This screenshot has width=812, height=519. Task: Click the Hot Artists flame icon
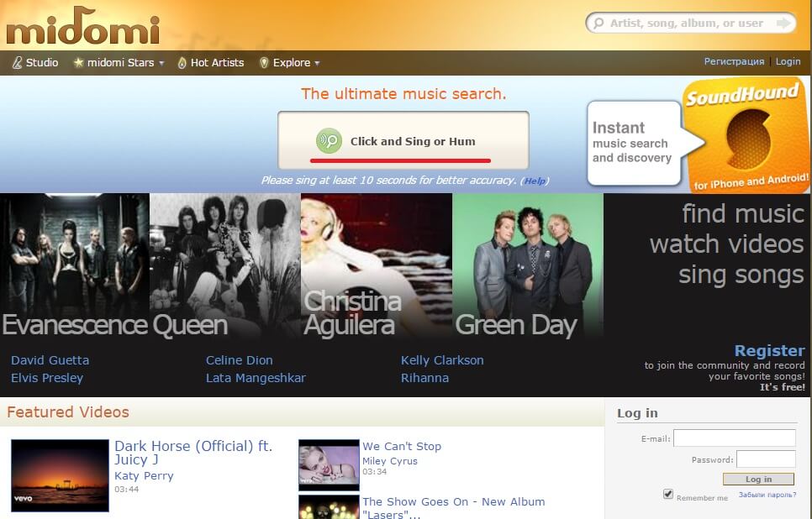182,63
